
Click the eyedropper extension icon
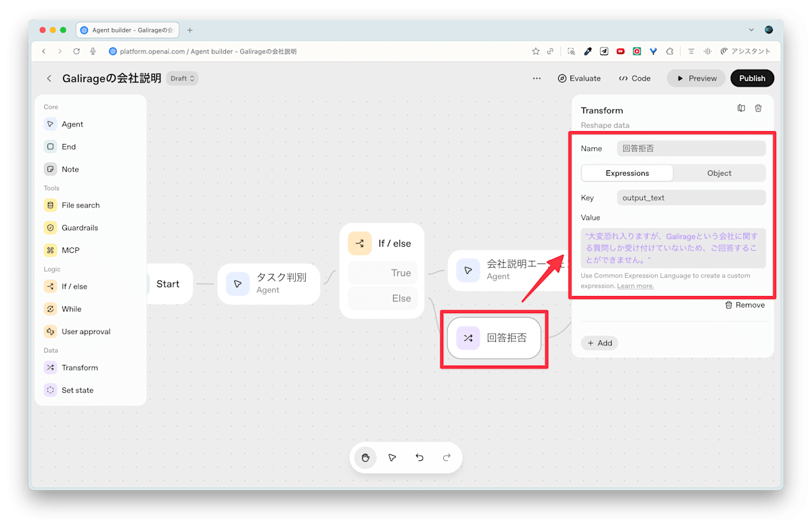pyautogui.click(x=587, y=51)
